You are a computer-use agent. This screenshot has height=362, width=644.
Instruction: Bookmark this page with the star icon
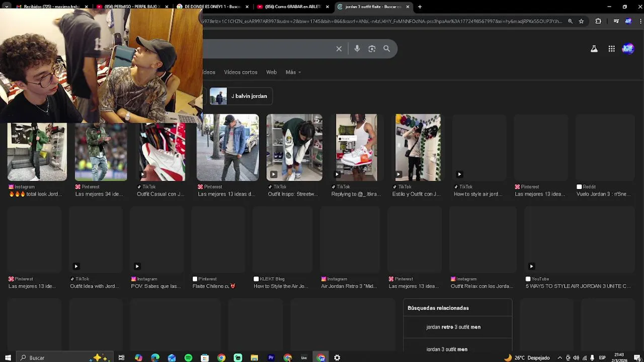point(581,21)
